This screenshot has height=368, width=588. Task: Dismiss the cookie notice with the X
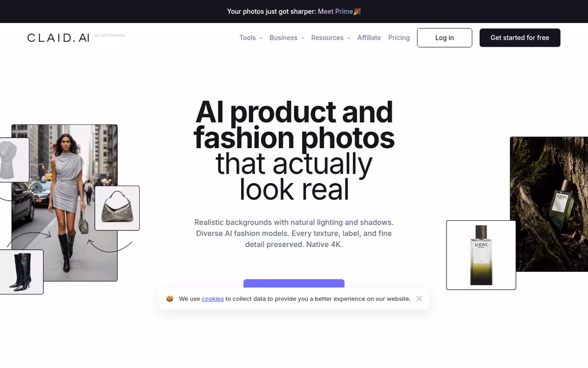pyautogui.click(x=419, y=298)
